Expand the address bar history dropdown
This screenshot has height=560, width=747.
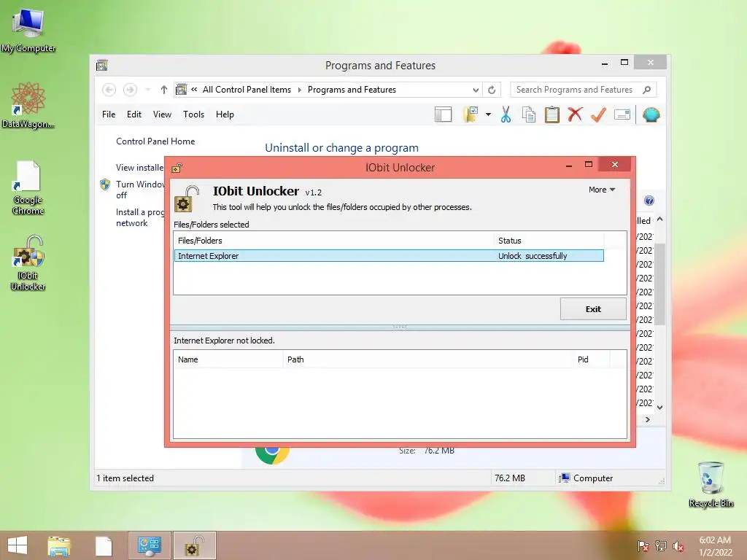476,90
